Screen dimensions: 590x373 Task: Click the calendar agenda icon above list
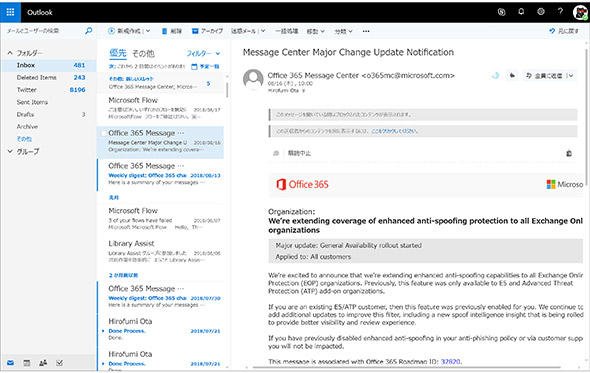tap(194, 67)
